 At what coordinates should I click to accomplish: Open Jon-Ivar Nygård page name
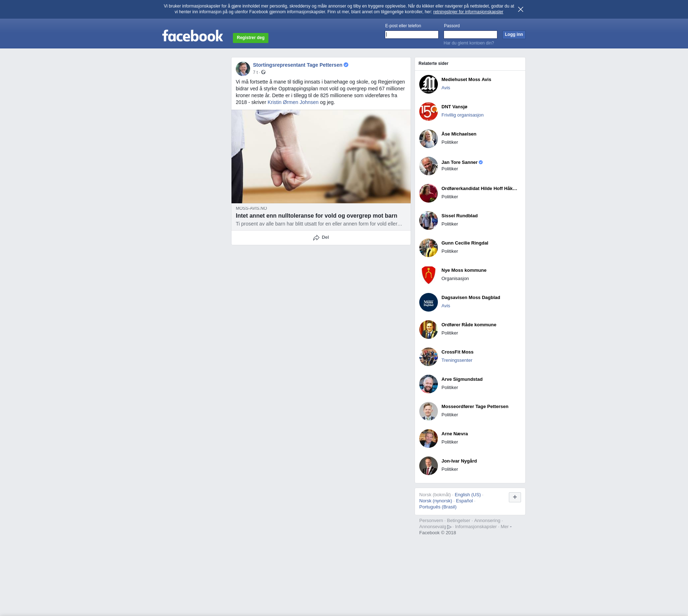[459, 461]
